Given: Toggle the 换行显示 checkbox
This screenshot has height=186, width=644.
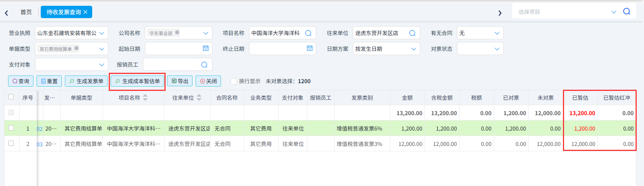Looking at the screenshot, I should (x=234, y=81).
